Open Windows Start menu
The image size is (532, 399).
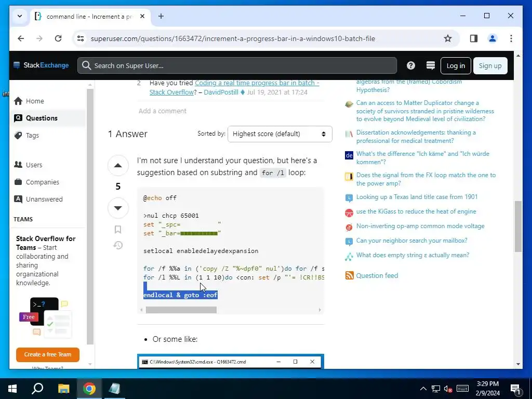click(12, 389)
